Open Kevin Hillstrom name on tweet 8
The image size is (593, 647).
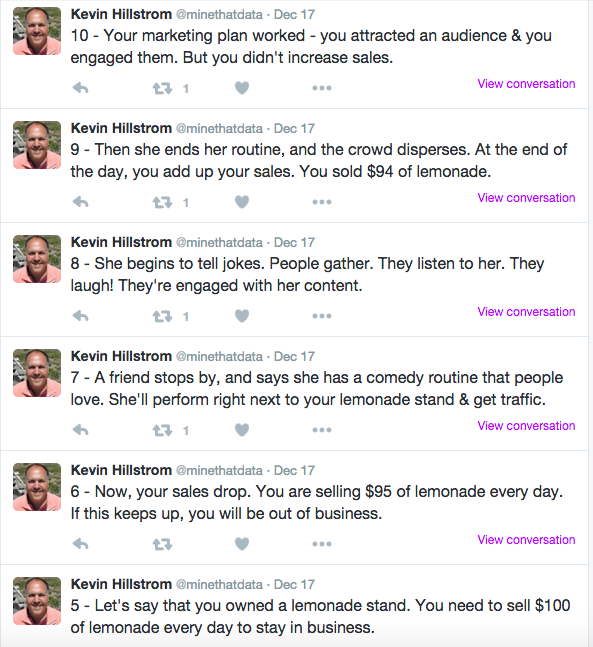click(x=121, y=242)
